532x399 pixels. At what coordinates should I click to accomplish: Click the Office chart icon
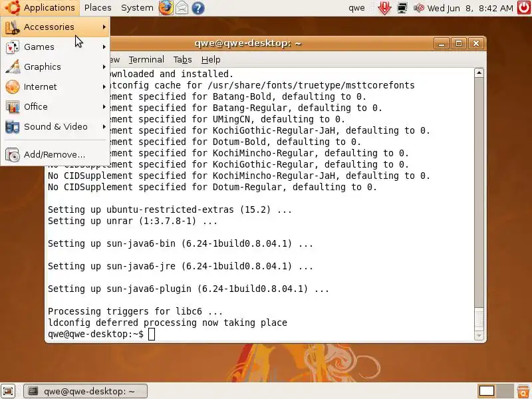[x=13, y=107]
